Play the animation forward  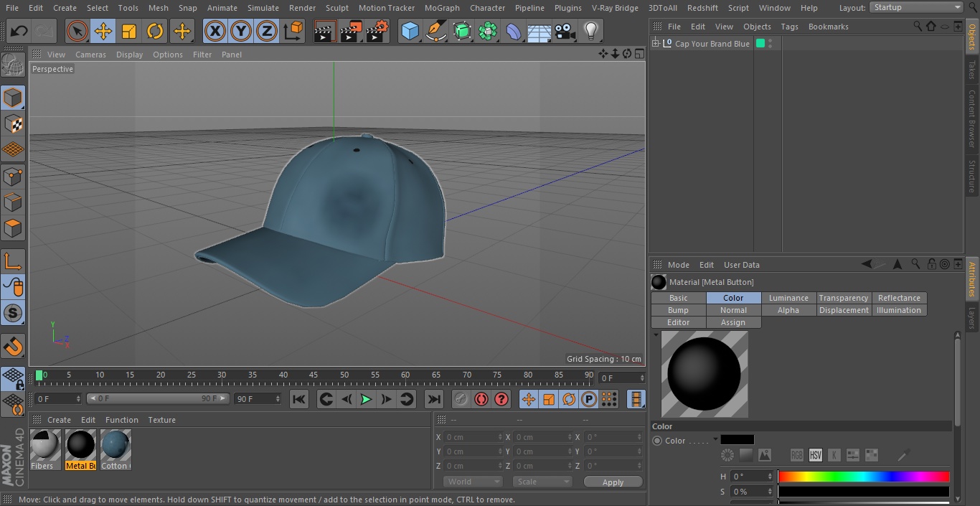[366, 399]
